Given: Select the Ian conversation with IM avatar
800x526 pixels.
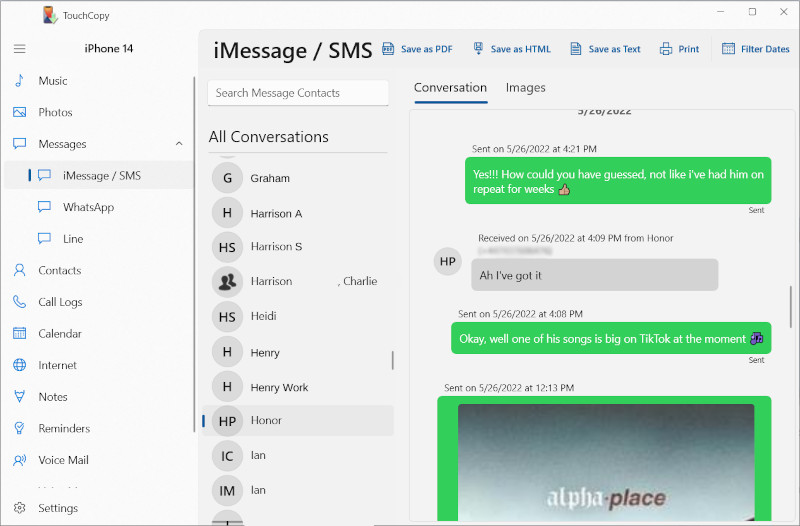Looking at the screenshot, I should [298, 490].
